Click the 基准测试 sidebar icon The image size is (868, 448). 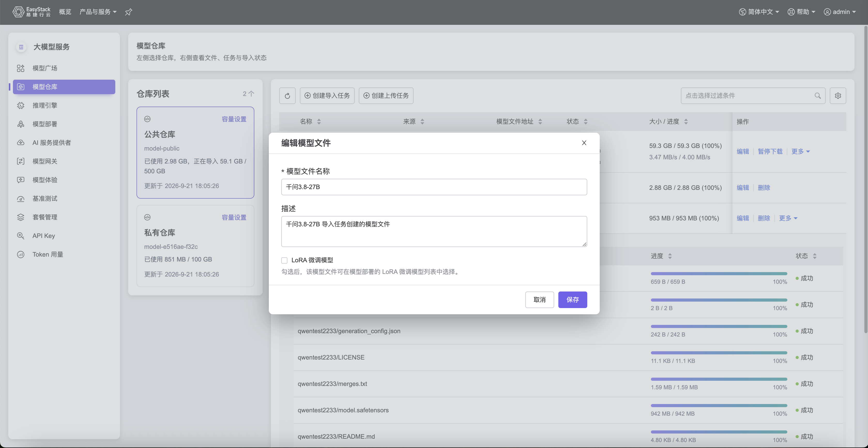click(21, 199)
